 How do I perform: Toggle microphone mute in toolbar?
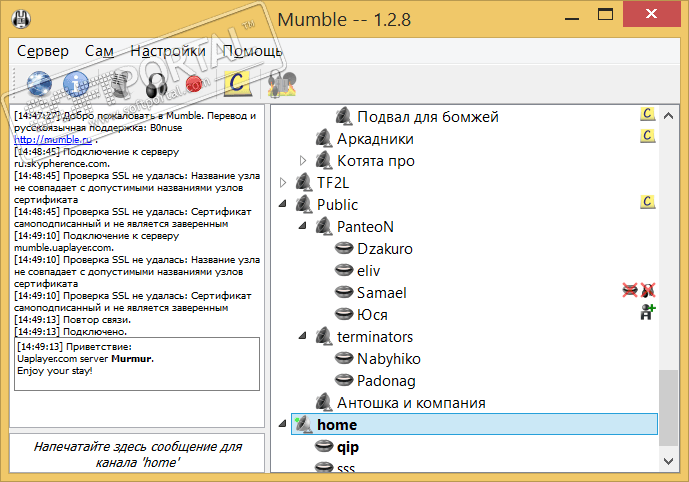[118, 84]
